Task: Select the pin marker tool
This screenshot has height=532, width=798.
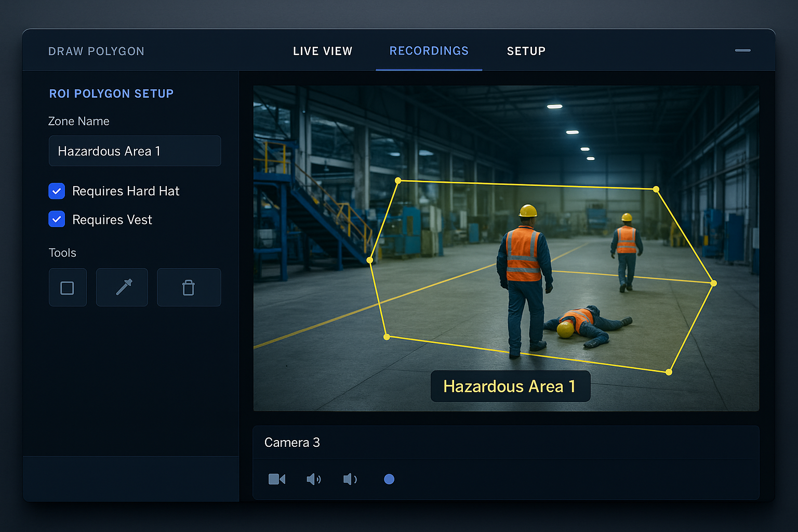Action: click(x=122, y=287)
